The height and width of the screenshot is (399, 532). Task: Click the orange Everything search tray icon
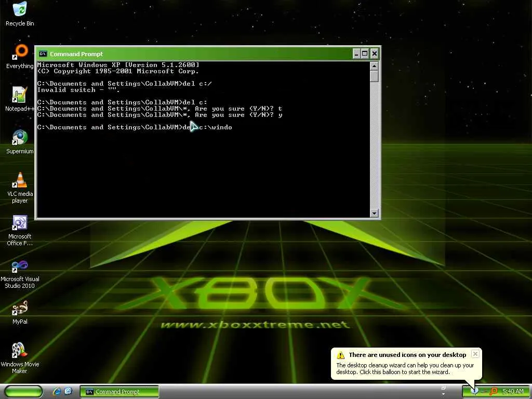pyautogui.click(x=494, y=391)
